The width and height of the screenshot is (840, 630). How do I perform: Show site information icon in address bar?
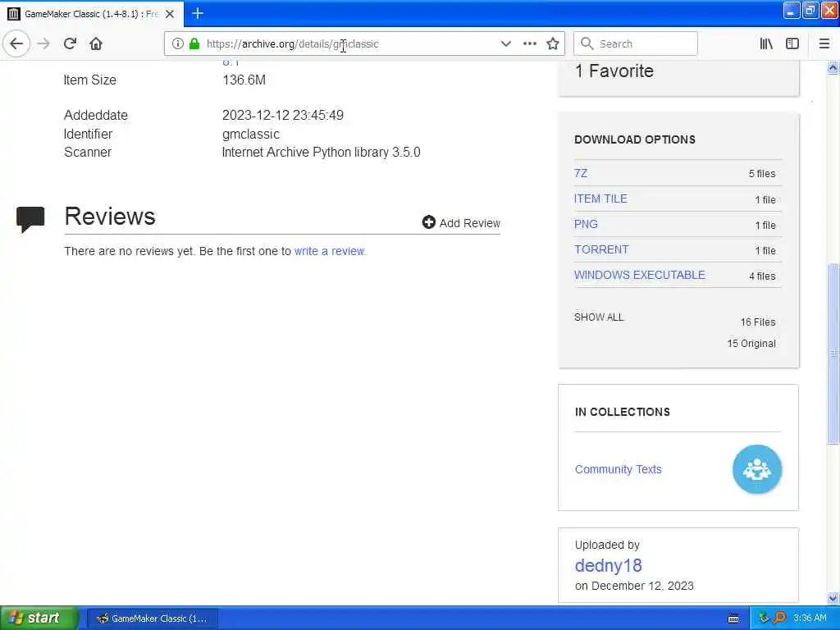178,43
